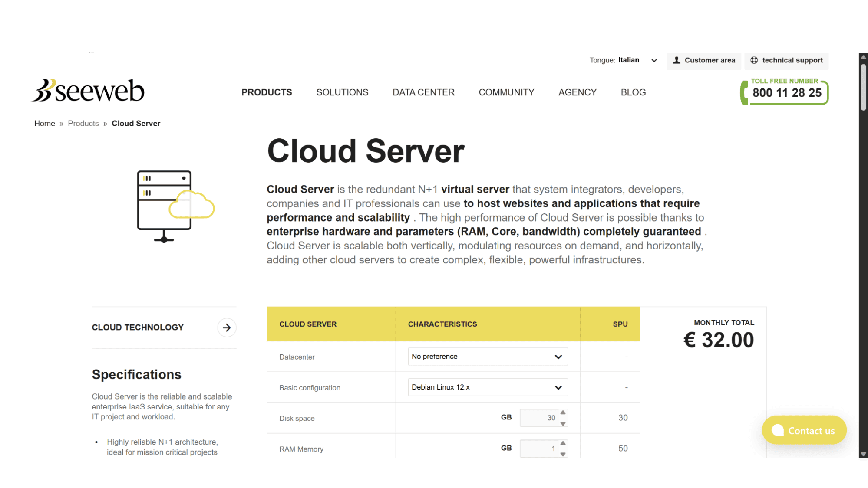Click the RAM Memory SPU value 50
This screenshot has height=488, width=868.
pos(623,449)
